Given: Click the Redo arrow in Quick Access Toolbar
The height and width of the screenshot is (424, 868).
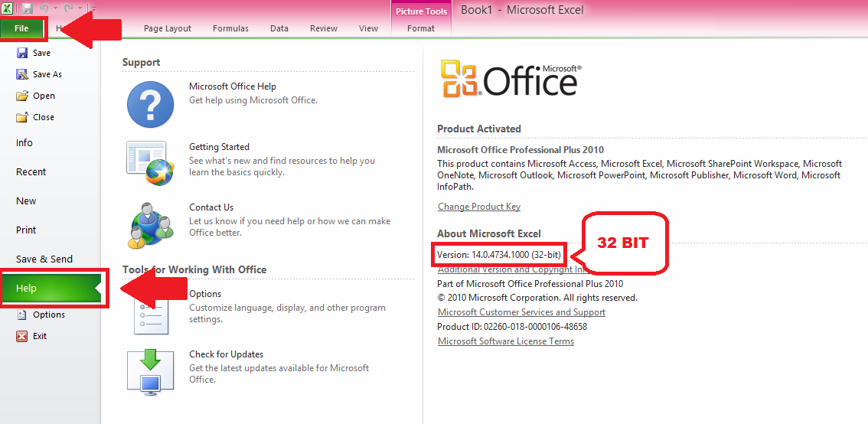Looking at the screenshot, I should (x=69, y=8).
